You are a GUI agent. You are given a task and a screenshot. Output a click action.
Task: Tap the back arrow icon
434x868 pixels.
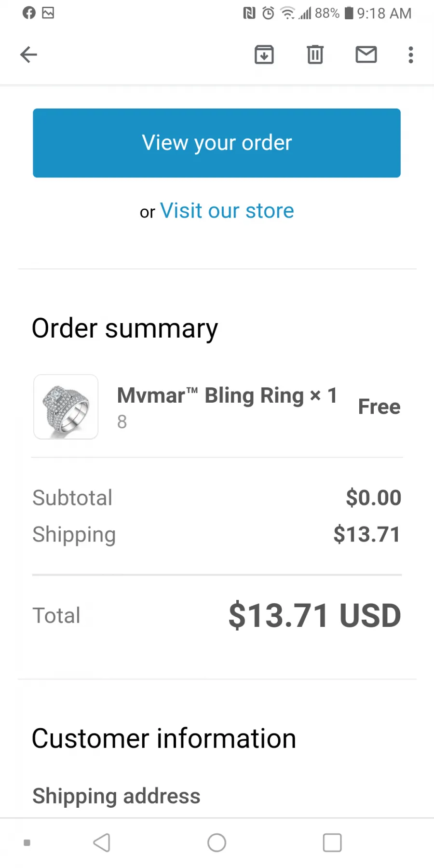[28, 54]
